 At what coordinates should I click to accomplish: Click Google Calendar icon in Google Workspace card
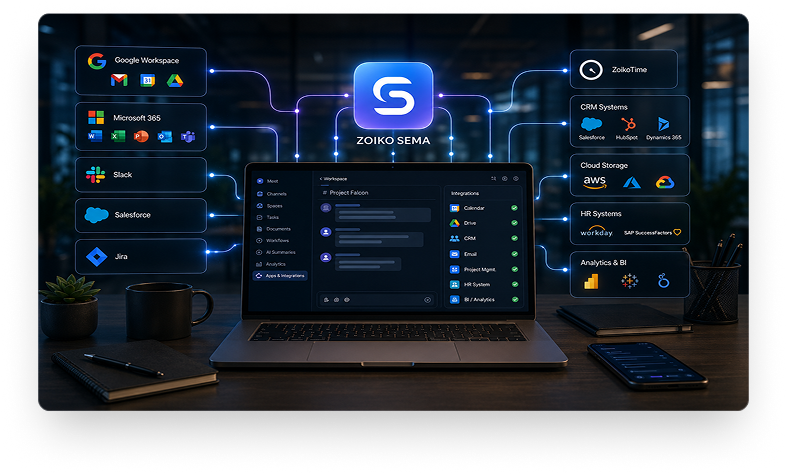coord(147,80)
